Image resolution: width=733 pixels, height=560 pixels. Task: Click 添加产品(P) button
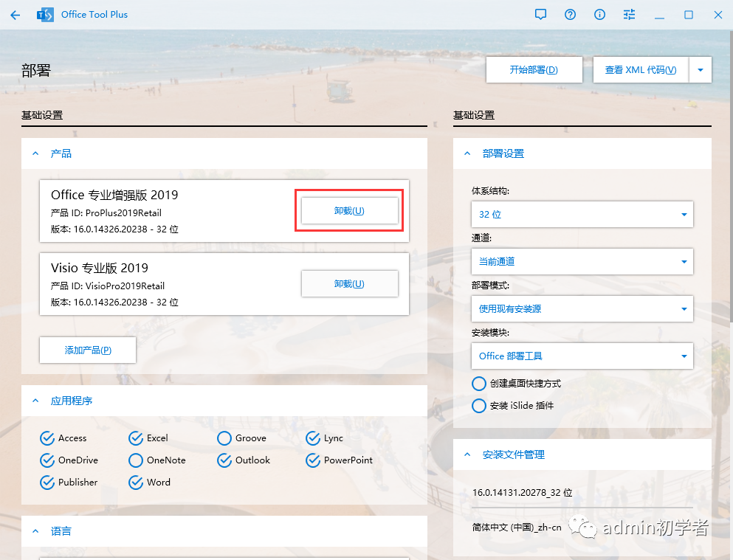click(x=88, y=350)
